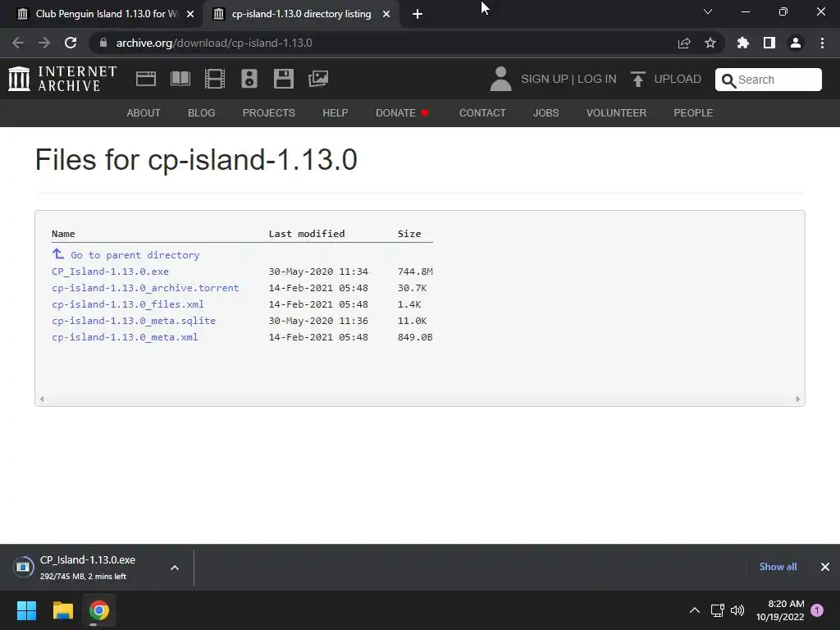Screen dimensions: 840x630
Task: Open the Video film strip icon
Action: [x=215, y=79]
